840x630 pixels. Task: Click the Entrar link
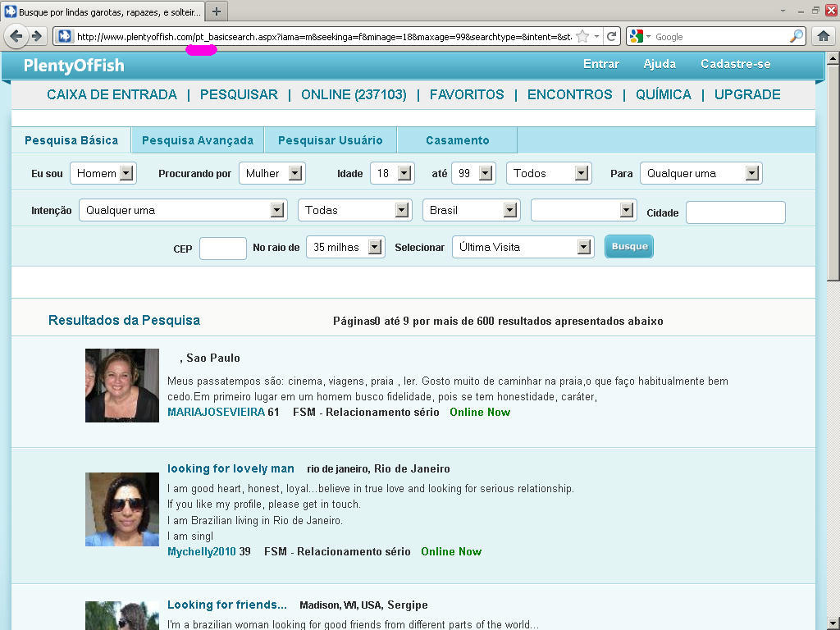tap(601, 64)
